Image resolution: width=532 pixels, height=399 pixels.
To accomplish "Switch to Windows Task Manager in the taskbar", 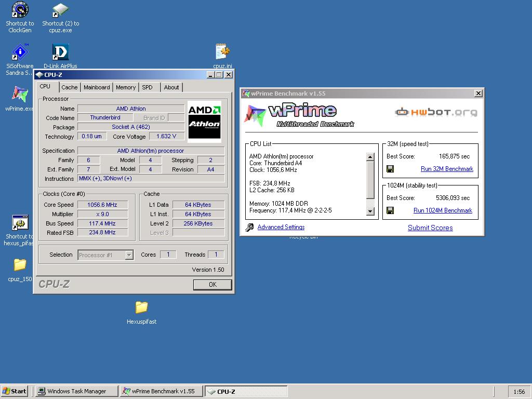I will coord(77,391).
